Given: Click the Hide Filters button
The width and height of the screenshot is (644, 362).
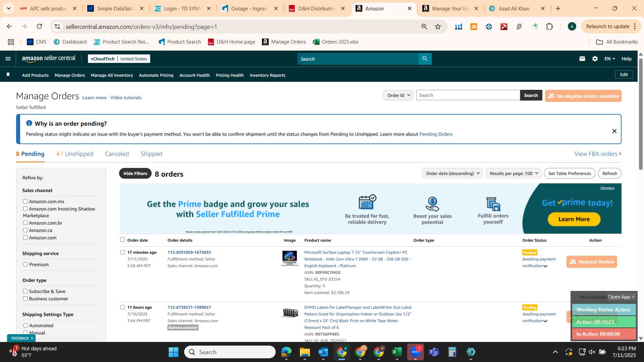Looking at the screenshot, I should pos(135,173).
